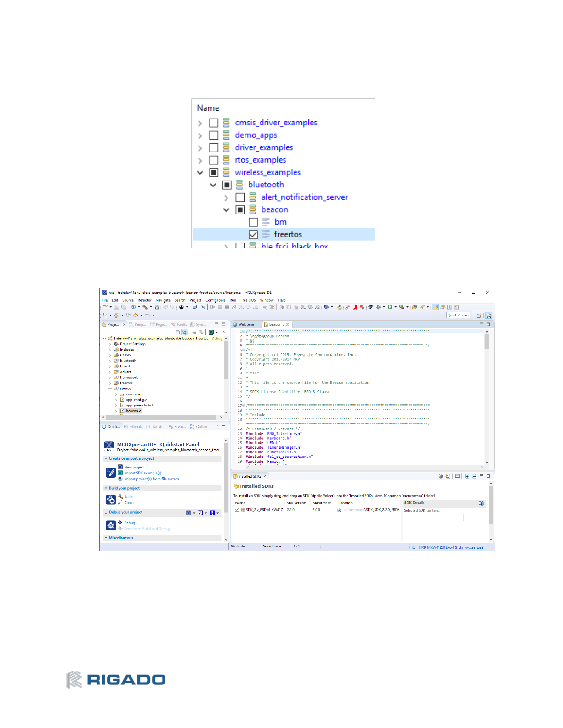Toggle the bluetooth folder checkbox
The width and height of the screenshot is (563, 728).
coord(227,185)
